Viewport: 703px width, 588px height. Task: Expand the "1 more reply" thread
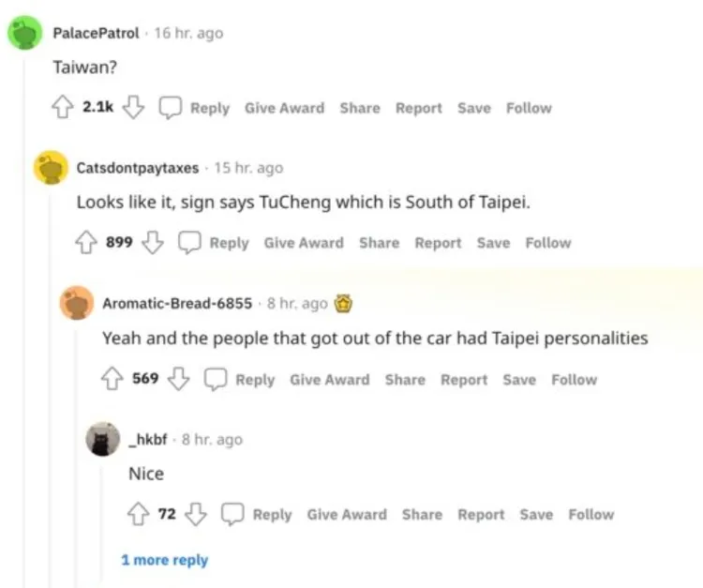(x=164, y=560)
